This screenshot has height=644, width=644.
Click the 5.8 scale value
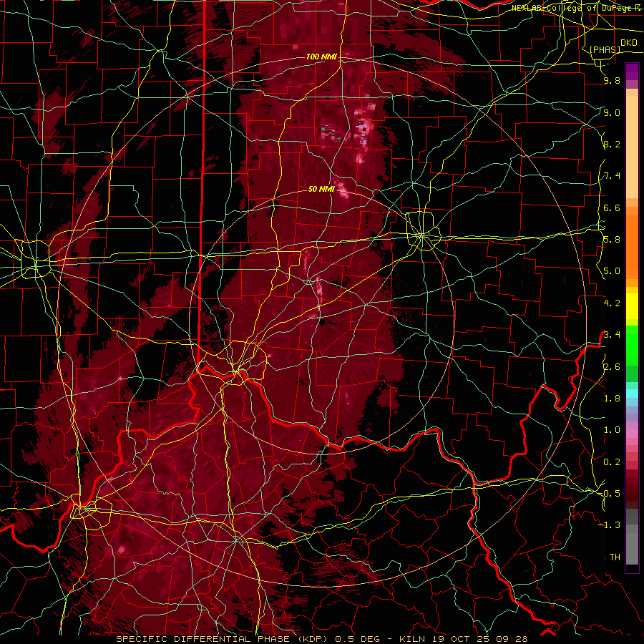612,240
